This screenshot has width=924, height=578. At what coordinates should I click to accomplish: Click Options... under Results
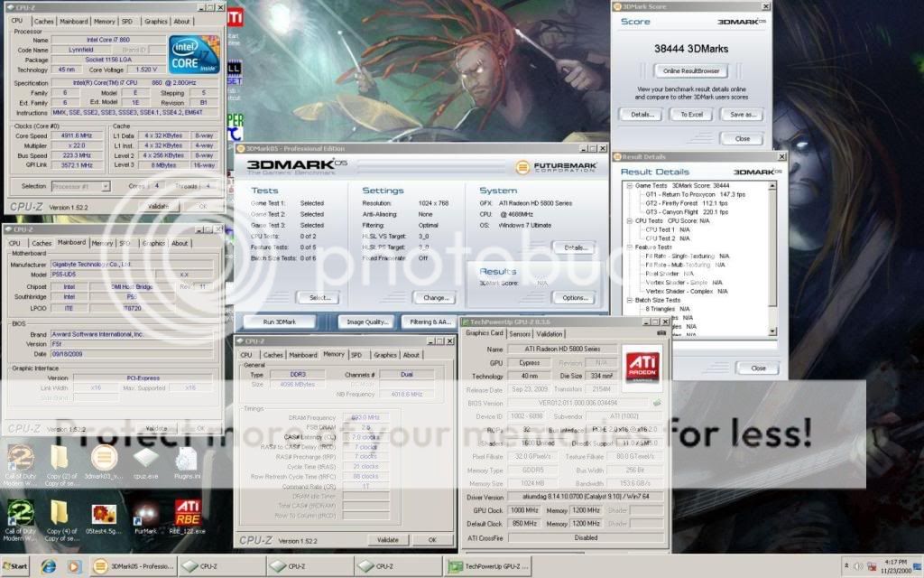click(575, 298)
